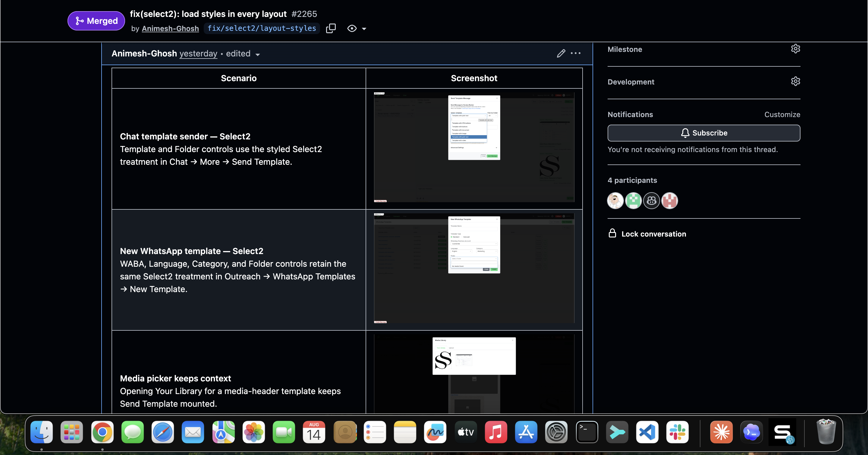Image resolution: width=868 pixels, height=455 pixels.
Task: Open the comment's three-dot options menu
Action: tap(576, 53)
